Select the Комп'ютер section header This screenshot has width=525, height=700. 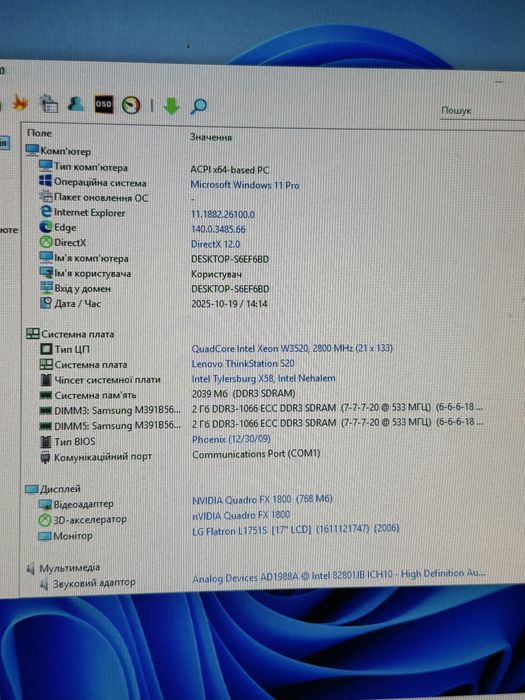(x=58, y=151)
